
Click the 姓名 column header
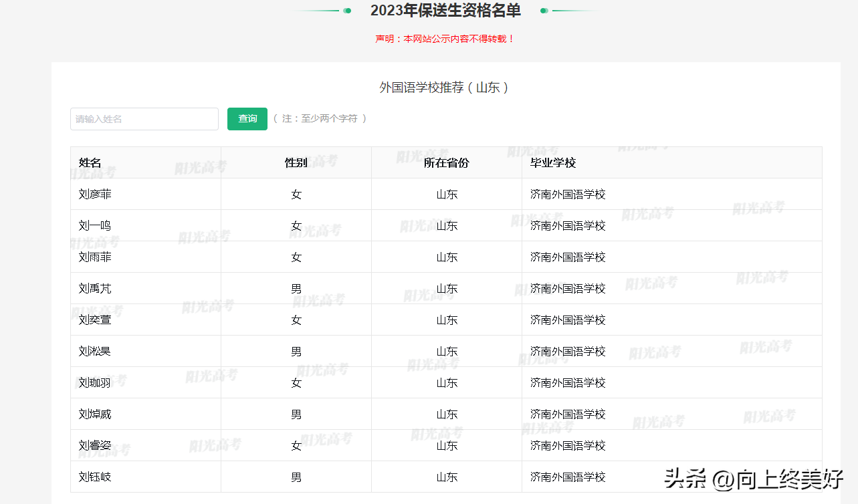90,162
